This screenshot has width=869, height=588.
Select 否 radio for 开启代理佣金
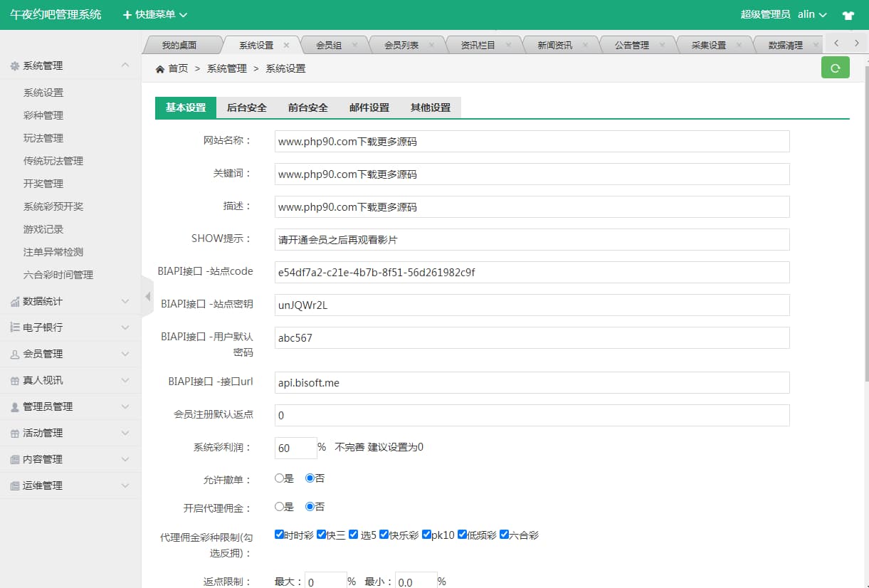point(310,507)
